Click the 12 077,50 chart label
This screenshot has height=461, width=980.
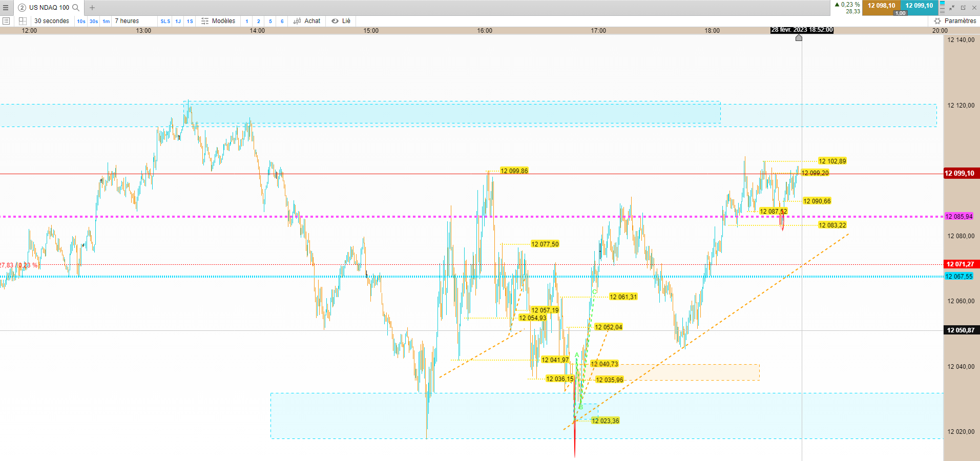click(x=545, y=244)
